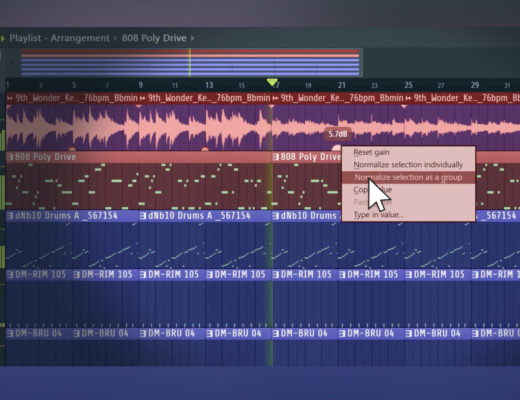Open the Playlist menu triangle icon
This screenshot has height=400, width=520.
point(3,38)
